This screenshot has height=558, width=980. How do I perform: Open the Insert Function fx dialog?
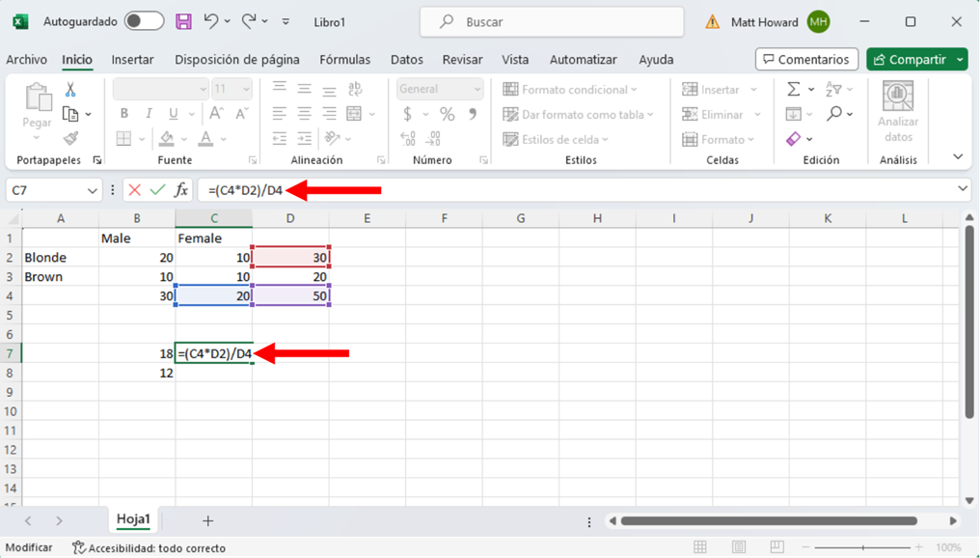(x=181, y=190)
